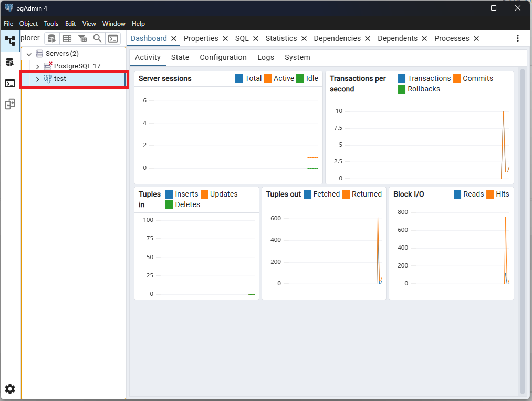Click the Servers group icon

39,53
